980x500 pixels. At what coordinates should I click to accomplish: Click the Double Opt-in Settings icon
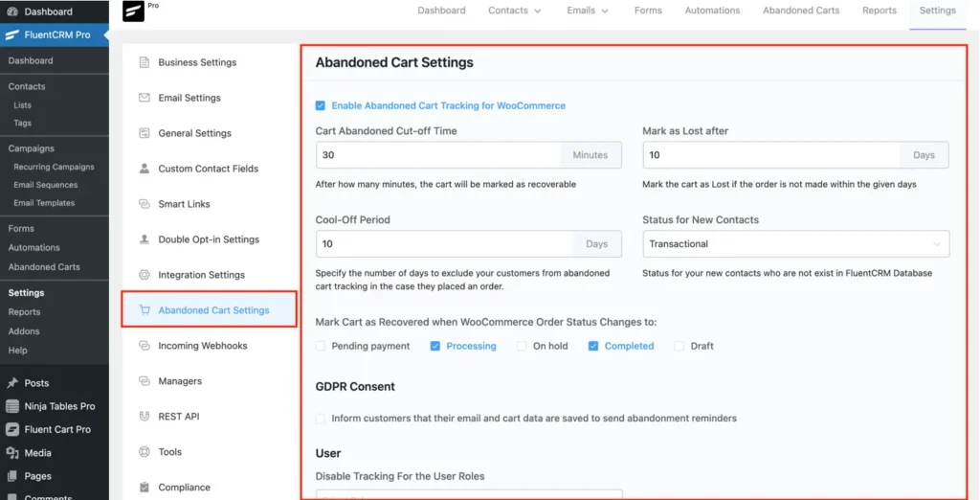[145, 239]
